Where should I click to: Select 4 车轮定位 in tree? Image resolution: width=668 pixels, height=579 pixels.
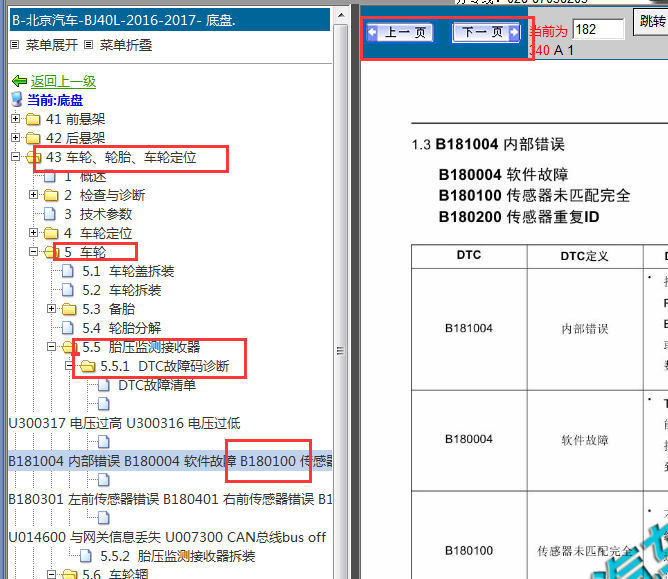[x=98, y=233]
